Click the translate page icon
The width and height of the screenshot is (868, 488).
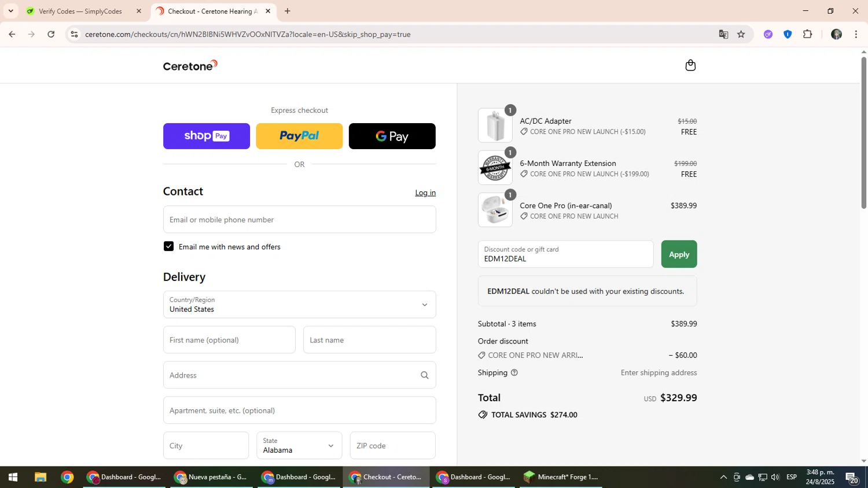(723, 35)
